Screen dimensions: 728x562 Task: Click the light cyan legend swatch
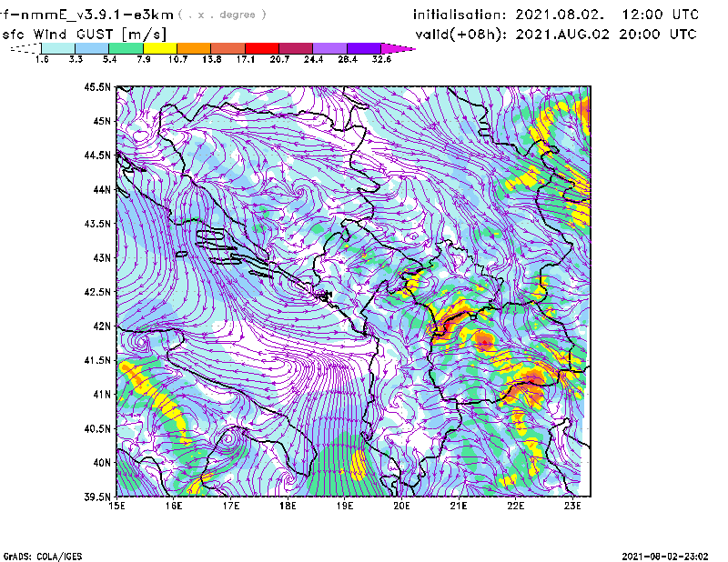(x=58, y=48)
